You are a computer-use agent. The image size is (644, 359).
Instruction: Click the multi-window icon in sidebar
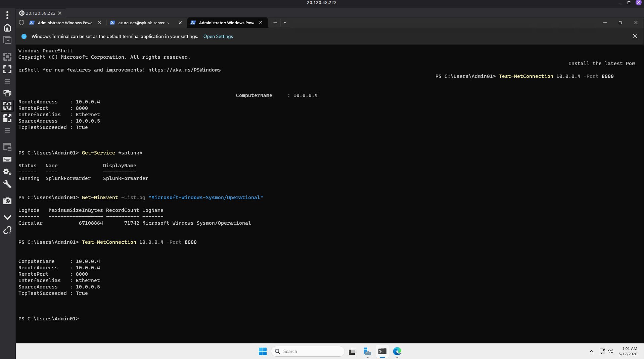click(7, 93)
